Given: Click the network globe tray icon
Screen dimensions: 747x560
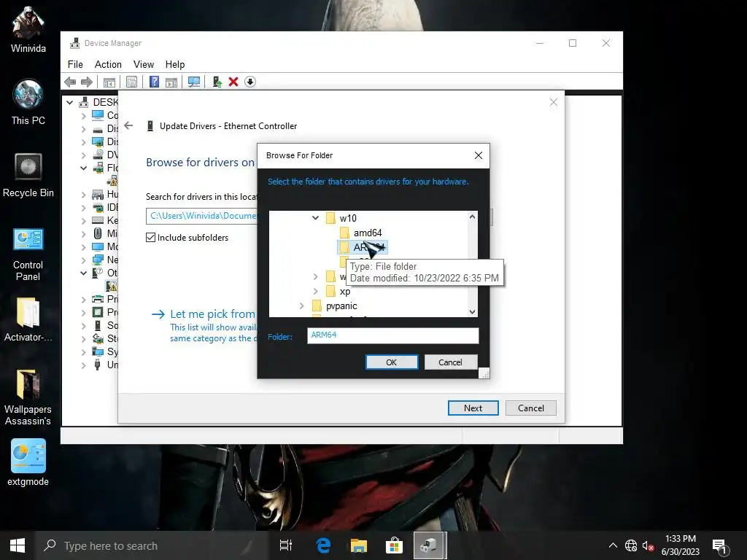Looking at the screenshot, I should 631,545.
